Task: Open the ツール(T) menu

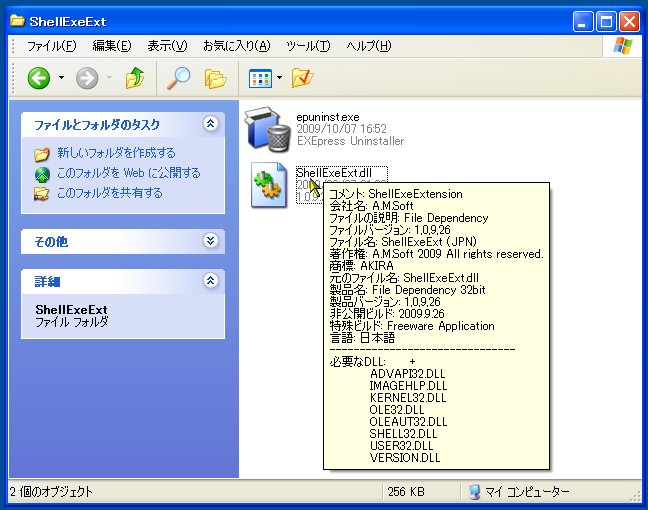Action: coord(308,45)
